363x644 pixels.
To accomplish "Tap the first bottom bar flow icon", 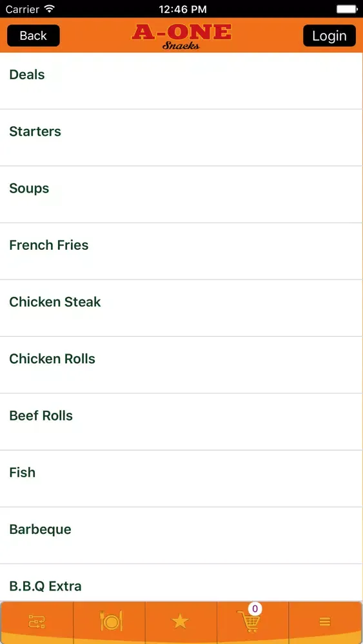I will tap(37, 622).
